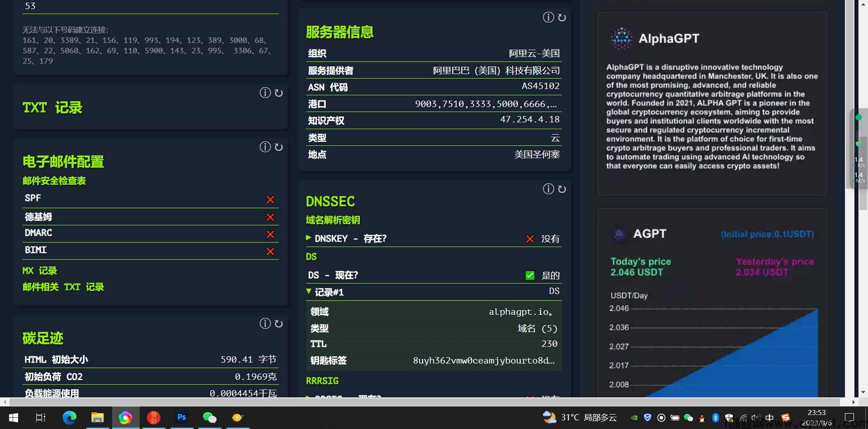This screenshot has width=868, height=429.
Task: Open File Explorer from taskbar
Action: point(97,418)
